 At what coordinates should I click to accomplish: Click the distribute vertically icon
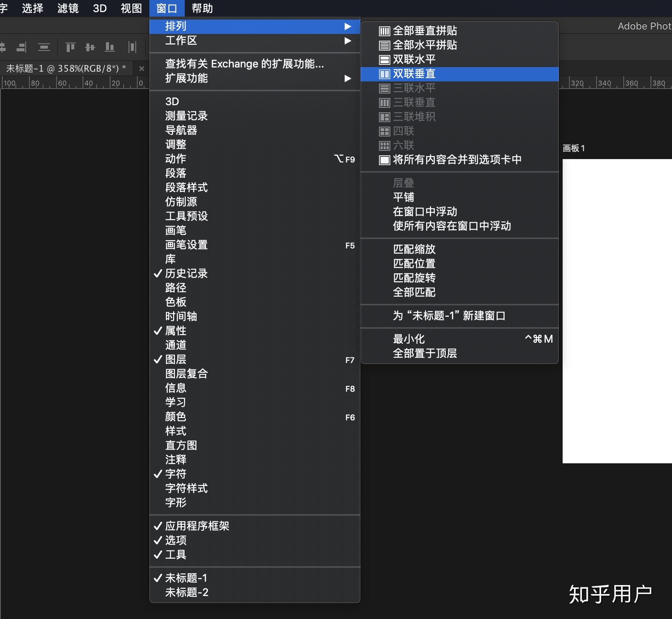tap(44, 47)
